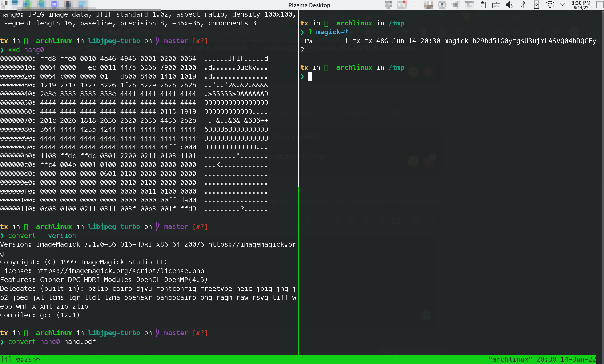Adjust volume using the speaker tray icon
This screenshot has width=604, height=364.
509,5
